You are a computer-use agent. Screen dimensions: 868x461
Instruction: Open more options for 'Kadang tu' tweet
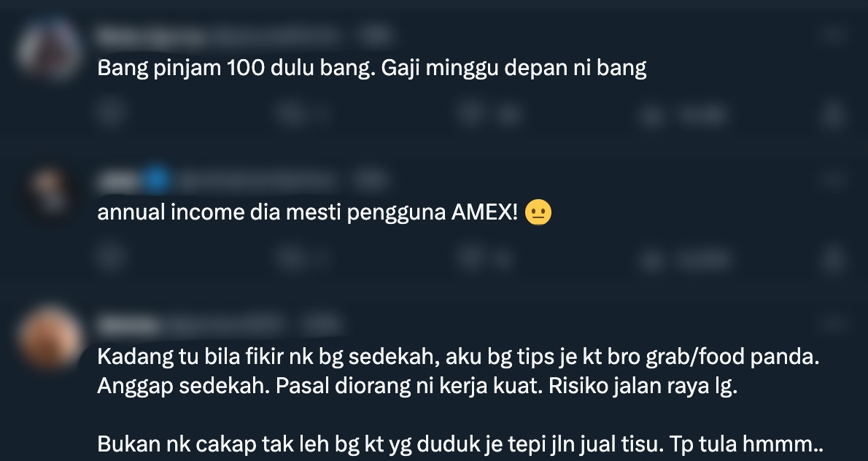[833, 324]
